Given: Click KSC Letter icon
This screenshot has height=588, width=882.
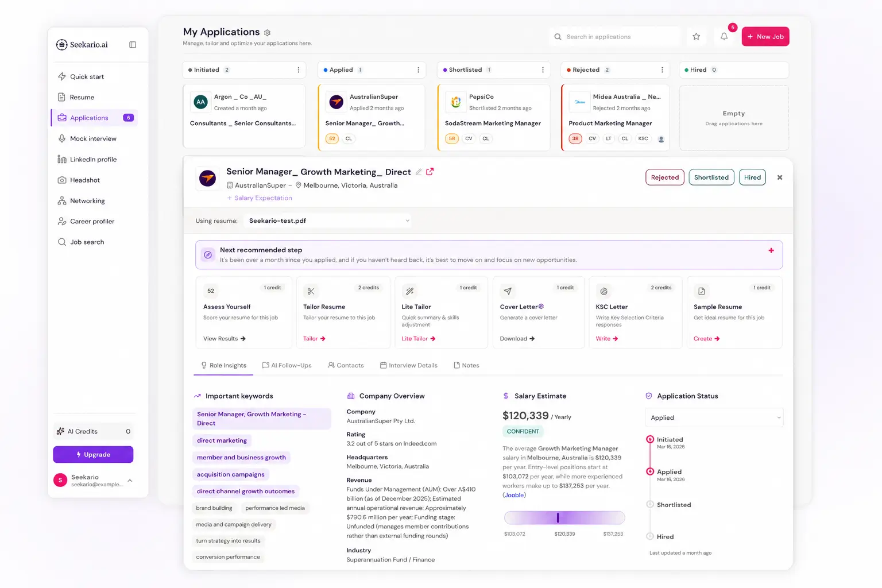Looking at the screenshot, I should pyautogui.click(x=604, y=291).
